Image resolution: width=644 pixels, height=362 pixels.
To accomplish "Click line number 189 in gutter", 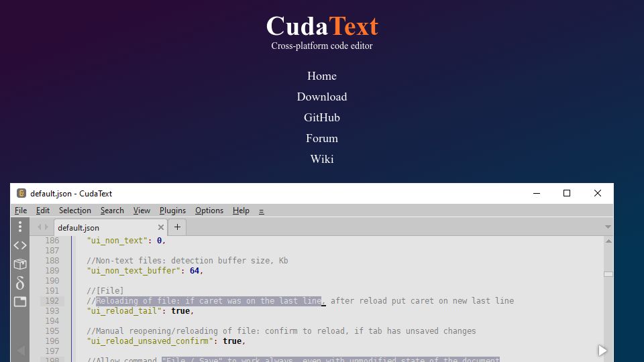I will (52, 270).
